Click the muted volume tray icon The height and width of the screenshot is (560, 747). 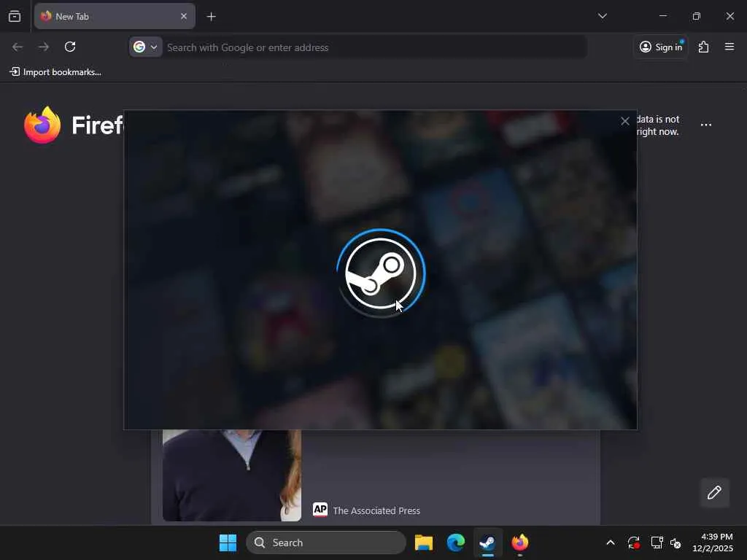[x=676, y=542]
